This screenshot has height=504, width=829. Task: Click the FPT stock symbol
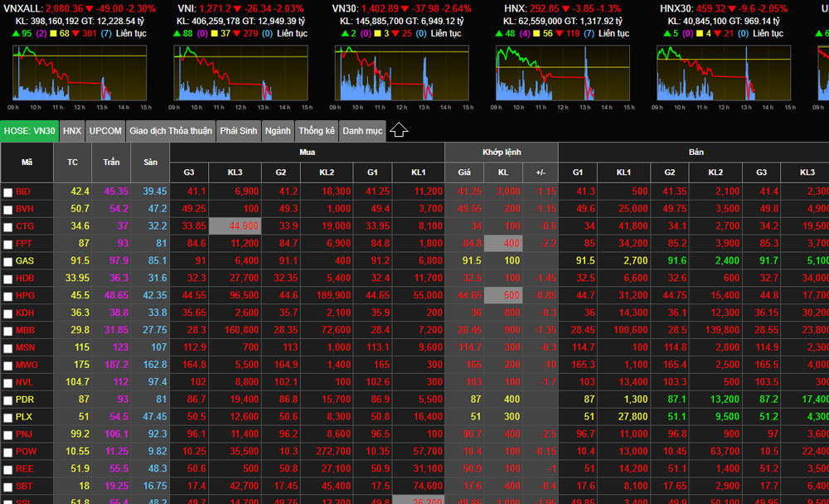pos(23,244)
